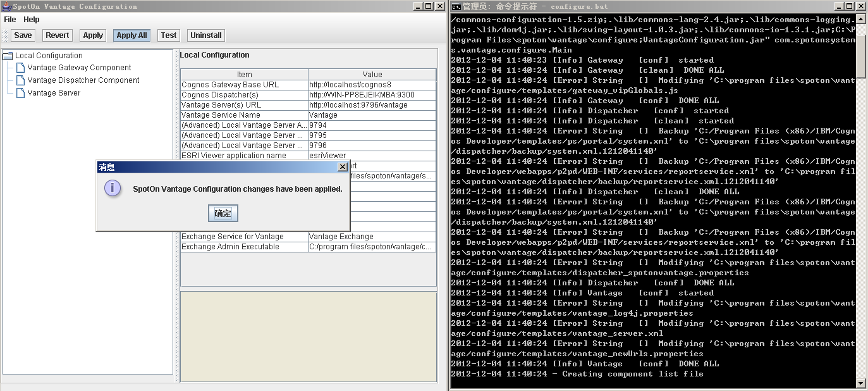Minimize the SpotOn Vantage Configuration window
This screenshot has width=868, height=391.
419,6
